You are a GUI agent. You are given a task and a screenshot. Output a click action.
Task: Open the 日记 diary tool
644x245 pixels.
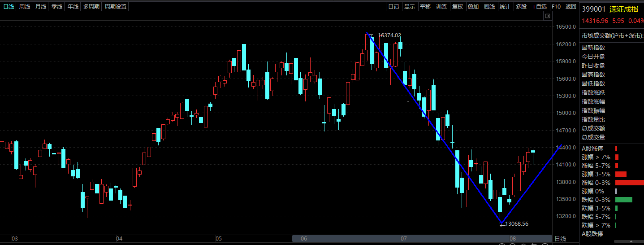[x=393, y=7]
